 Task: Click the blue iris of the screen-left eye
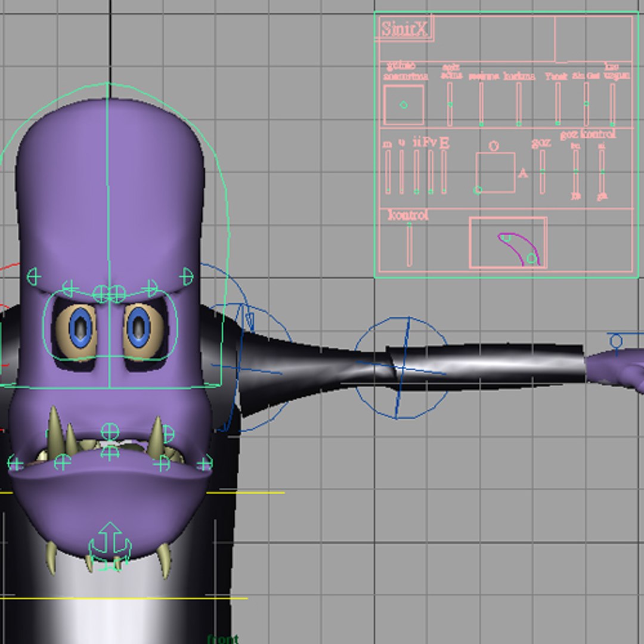[x=80, y=327]
